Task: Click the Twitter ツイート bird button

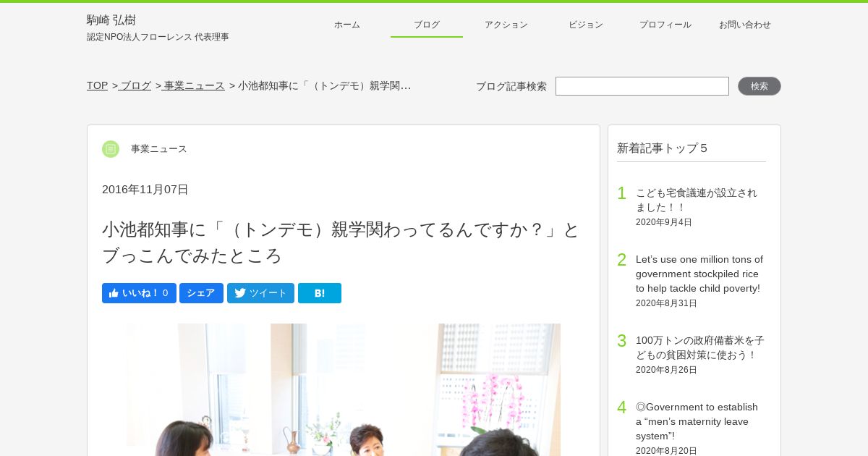Action: pos(260,293)
